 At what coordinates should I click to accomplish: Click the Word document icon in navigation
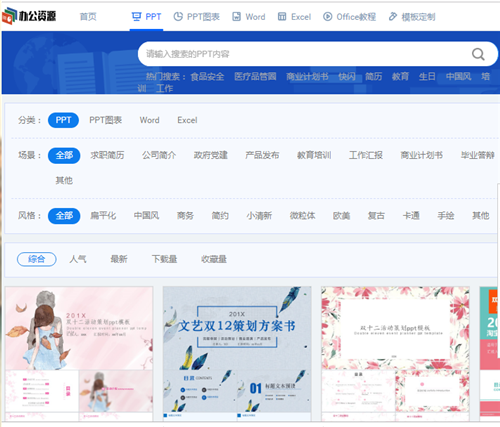[236, 16]
